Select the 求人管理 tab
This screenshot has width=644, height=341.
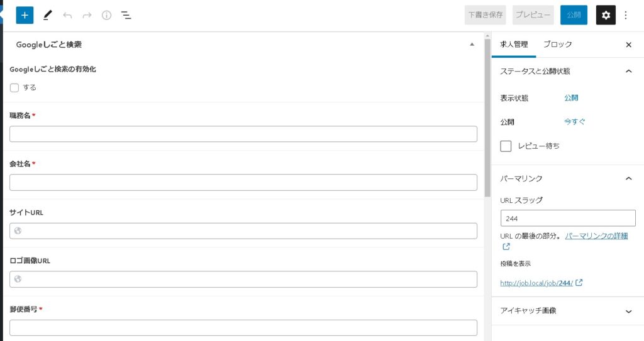pyautogui.click(x=514, y=45)
